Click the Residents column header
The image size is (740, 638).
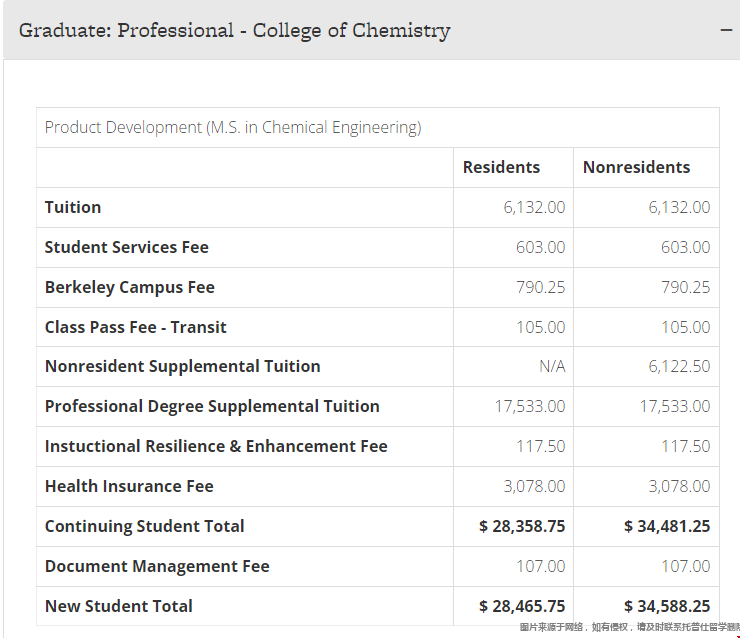pyautogui.click(x=501, y=167)
